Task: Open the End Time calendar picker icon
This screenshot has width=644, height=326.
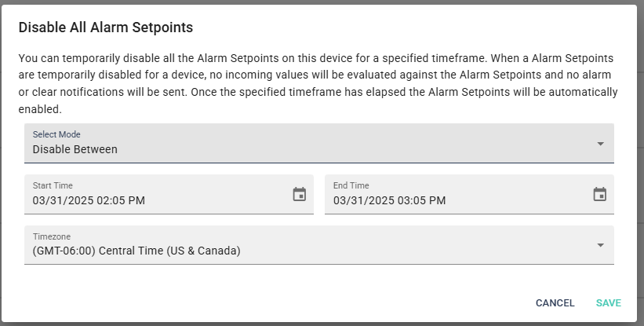Action: point(599,194)
